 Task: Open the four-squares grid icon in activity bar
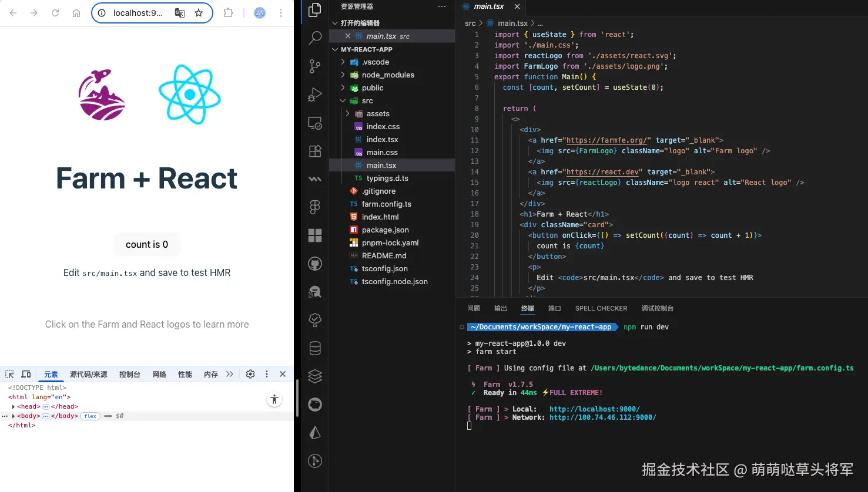(x=315, y=235)
